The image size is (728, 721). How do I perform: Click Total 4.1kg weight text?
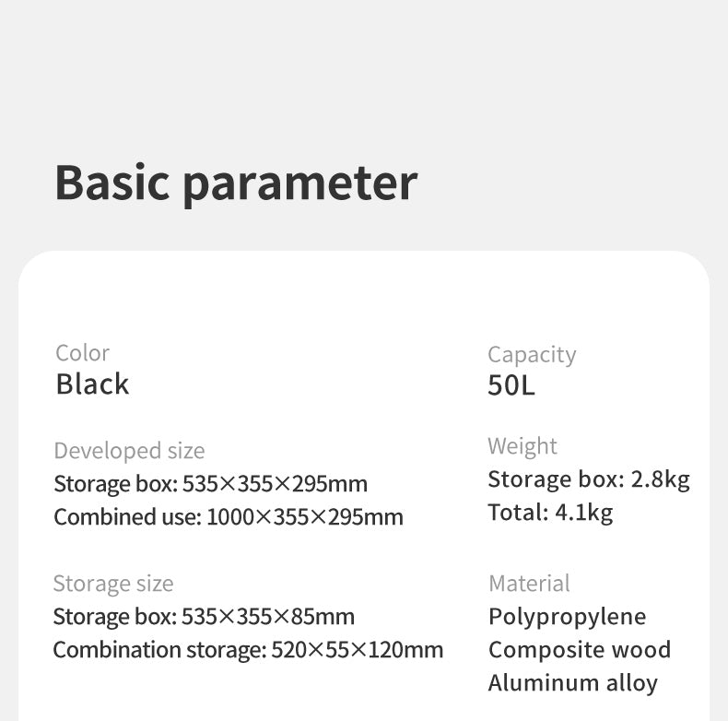[549, 513]
